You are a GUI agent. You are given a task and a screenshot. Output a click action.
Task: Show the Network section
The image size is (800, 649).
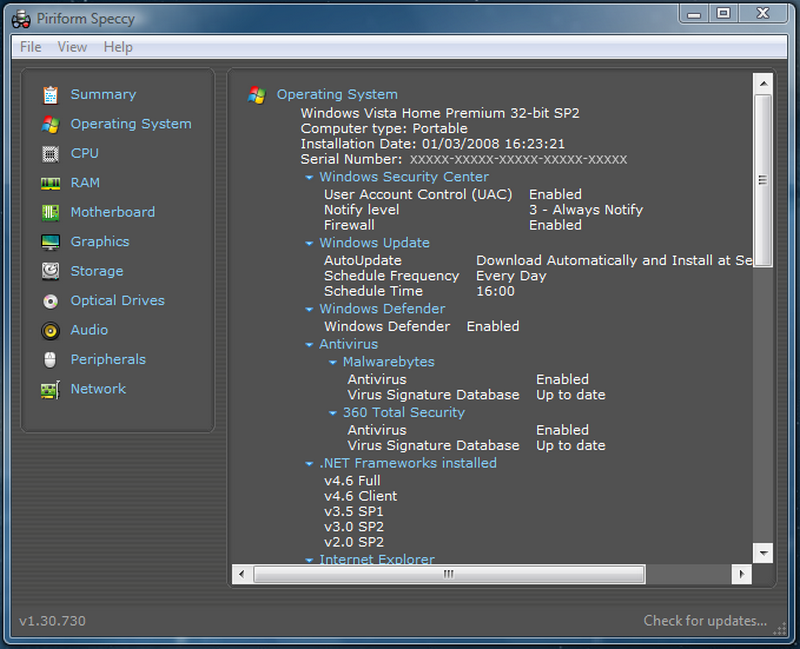98,389
